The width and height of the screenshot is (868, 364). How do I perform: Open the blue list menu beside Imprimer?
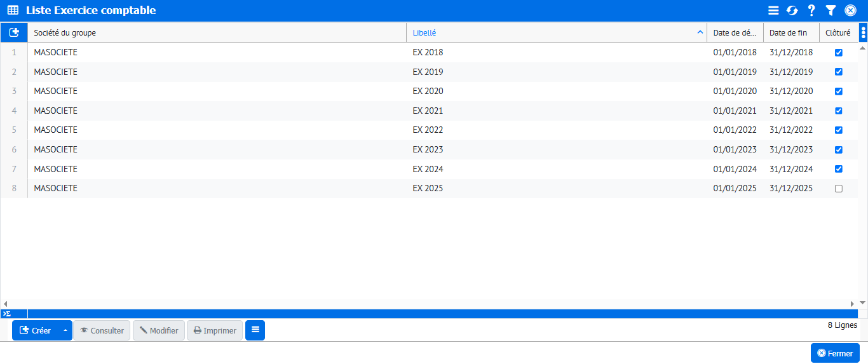255,330
